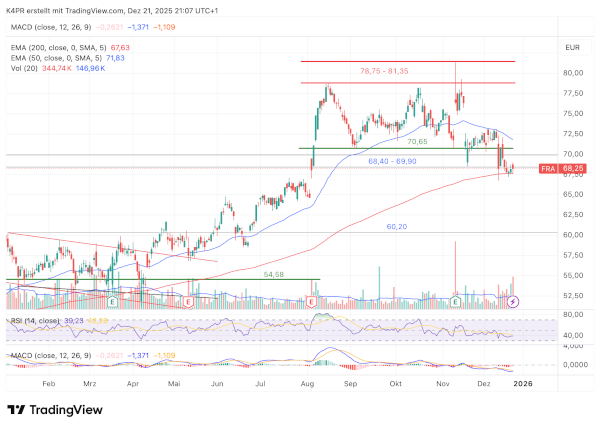The width and height of the screenshot is (600, 428).
Task: Click the 80,00 mark on price scale
Action: point(572,73)
